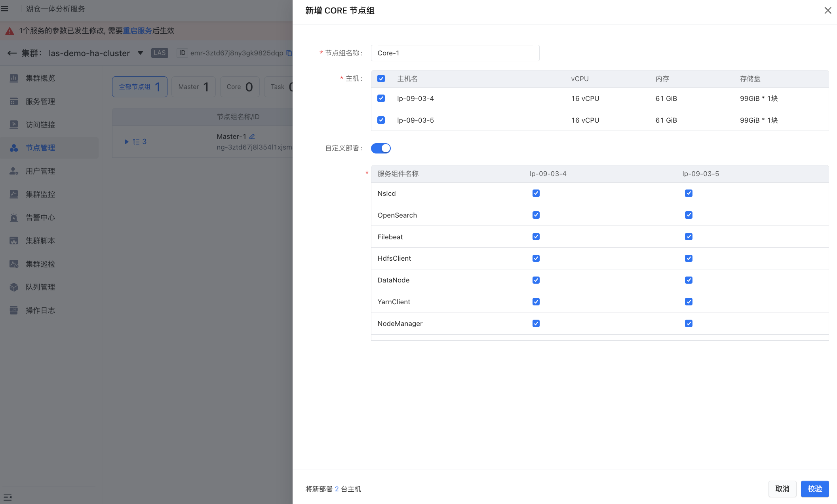This screenshot has width=837, height=504.
Task: Turn off the 自定义部署 switch
Action: (381, 148)
